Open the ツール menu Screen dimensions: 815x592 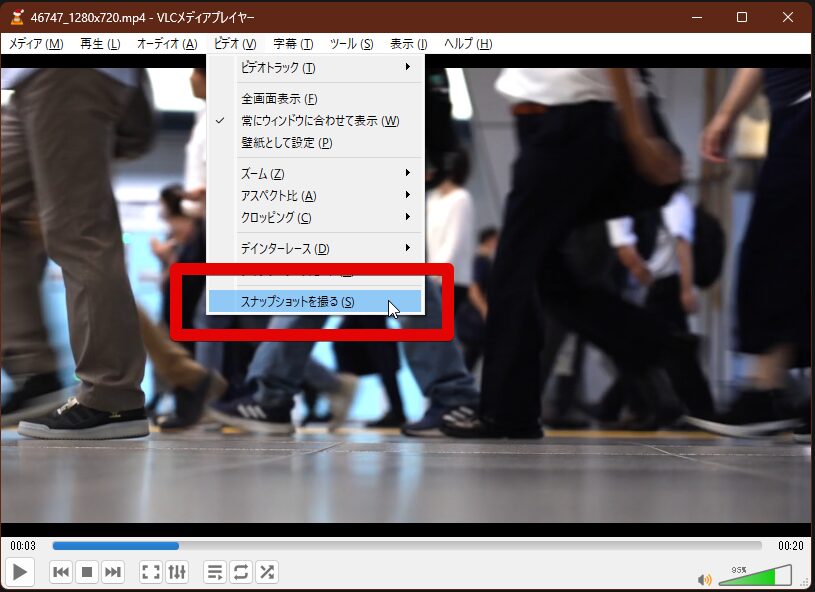tap(351, 44)
